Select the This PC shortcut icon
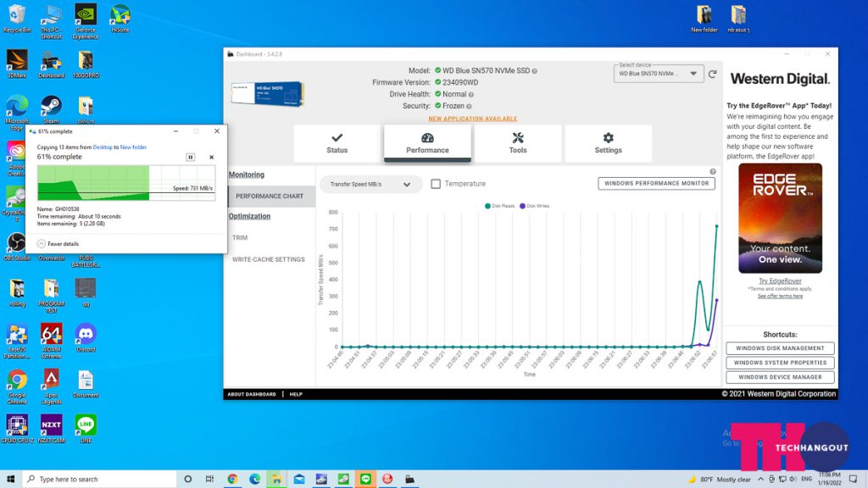 [x=51, y=22]
